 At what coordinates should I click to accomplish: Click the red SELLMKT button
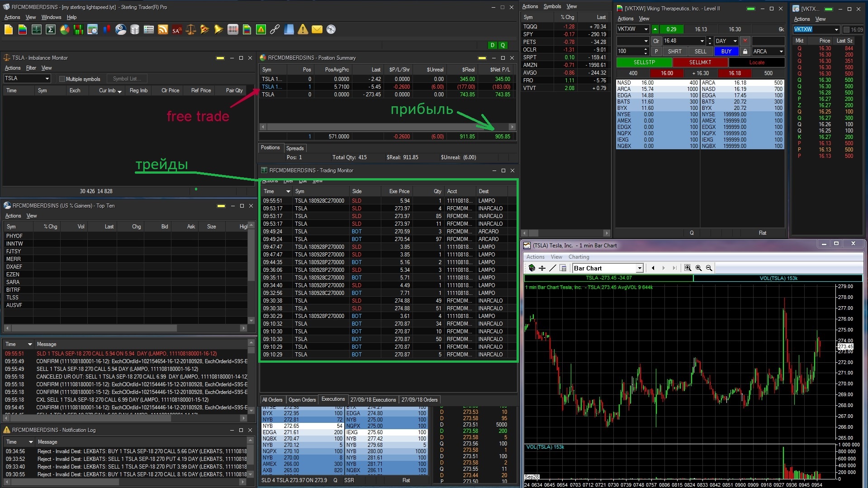(x=700, y=62)
